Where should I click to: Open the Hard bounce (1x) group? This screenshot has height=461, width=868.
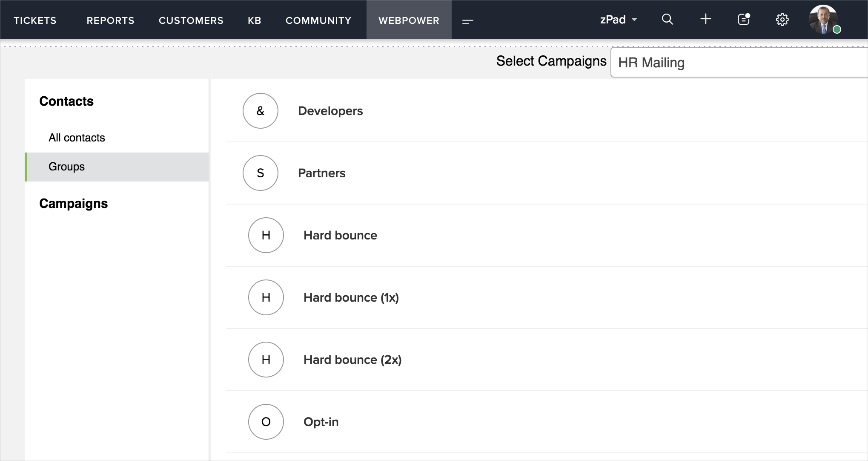(x=351, y=297)
